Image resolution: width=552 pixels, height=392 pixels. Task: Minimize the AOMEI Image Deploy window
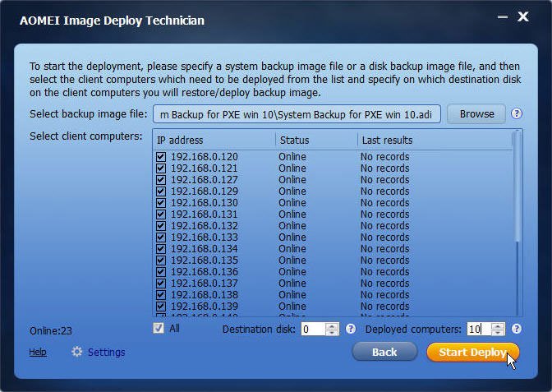tap(503, 16)
